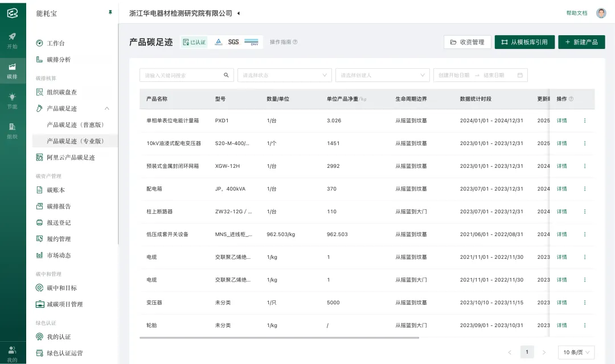
Task: Open more actions for 单相单表位电能计量箱 row
Action: coord(584,121)
